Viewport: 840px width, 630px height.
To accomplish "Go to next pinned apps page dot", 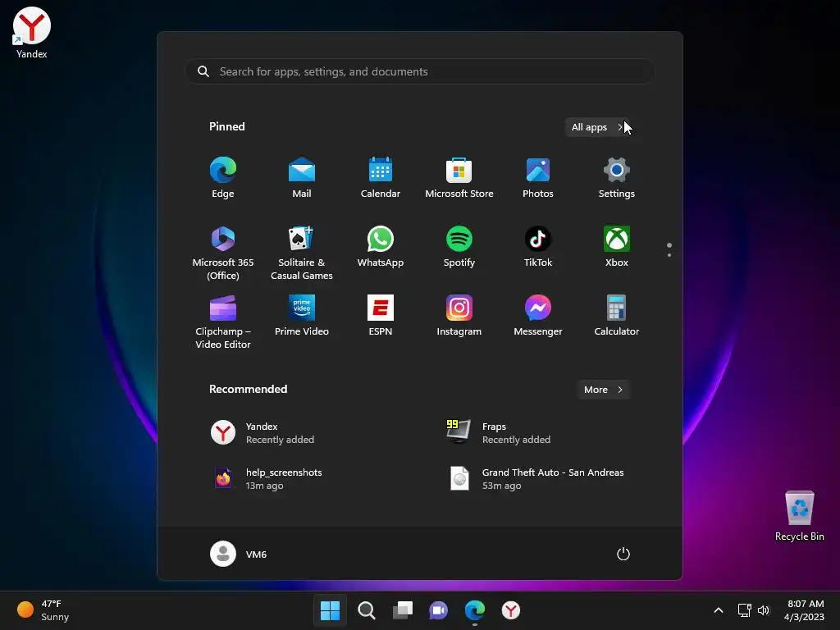I will pyautogui.click(x=669, y=255).
